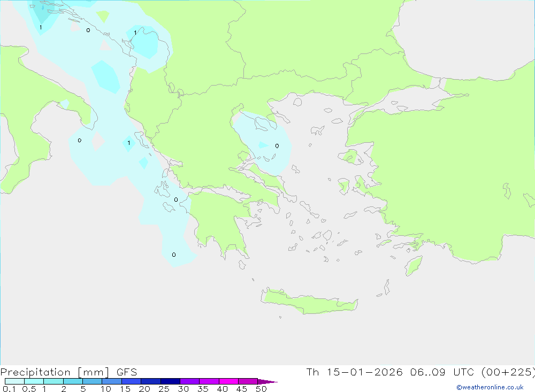The image size is (535, 392).
Task: Click the "0" value over the Aegean Sea
Action: (x=277, y=146)
